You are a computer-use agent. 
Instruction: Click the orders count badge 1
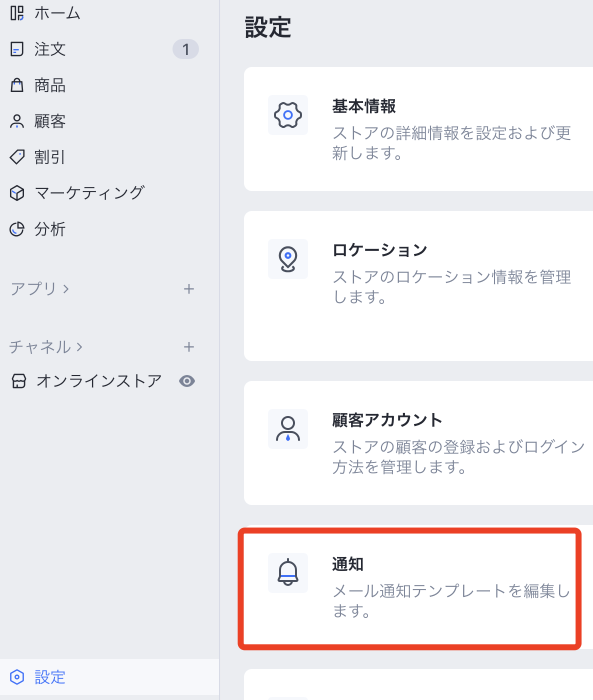click(x=186, y=49)
